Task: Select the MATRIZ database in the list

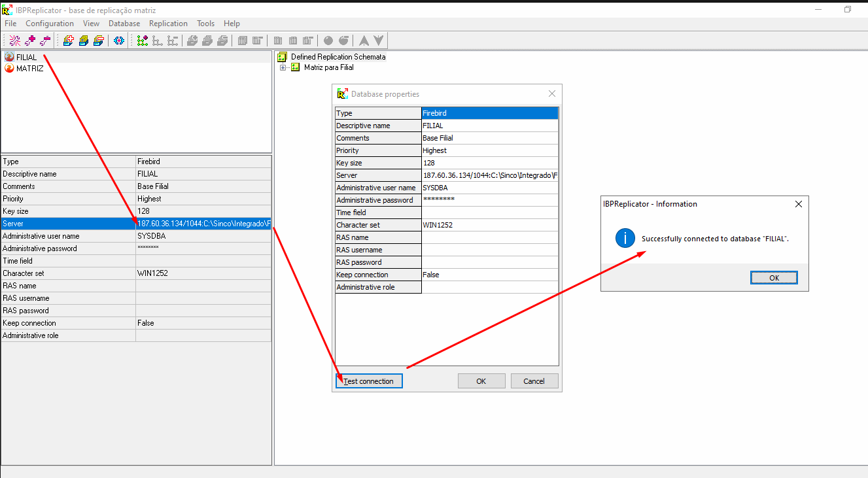Action: 29,69
